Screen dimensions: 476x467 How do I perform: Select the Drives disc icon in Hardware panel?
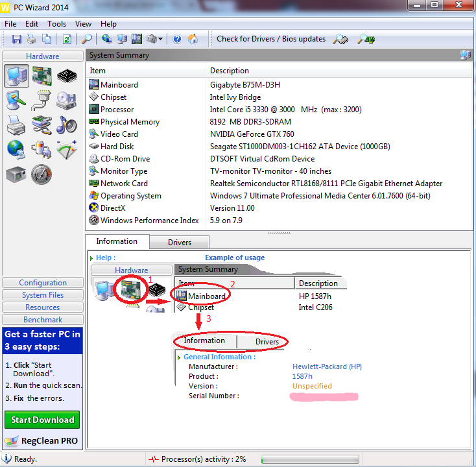[67, 101]
